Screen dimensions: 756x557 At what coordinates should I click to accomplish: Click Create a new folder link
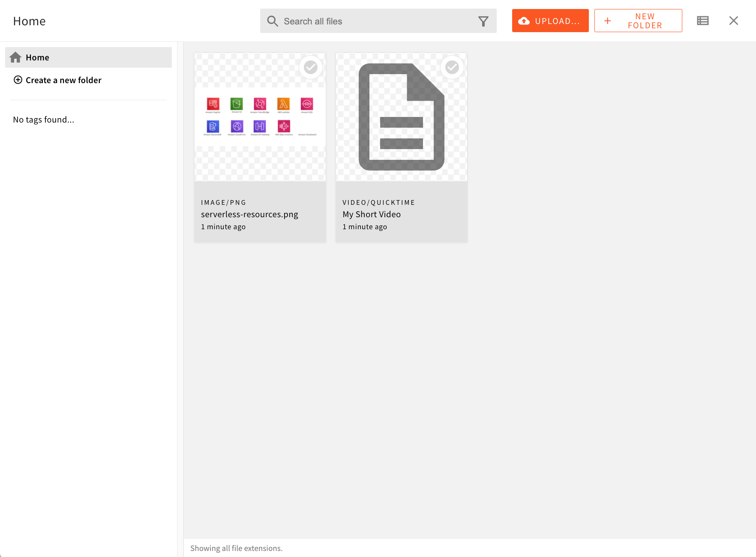63,80
